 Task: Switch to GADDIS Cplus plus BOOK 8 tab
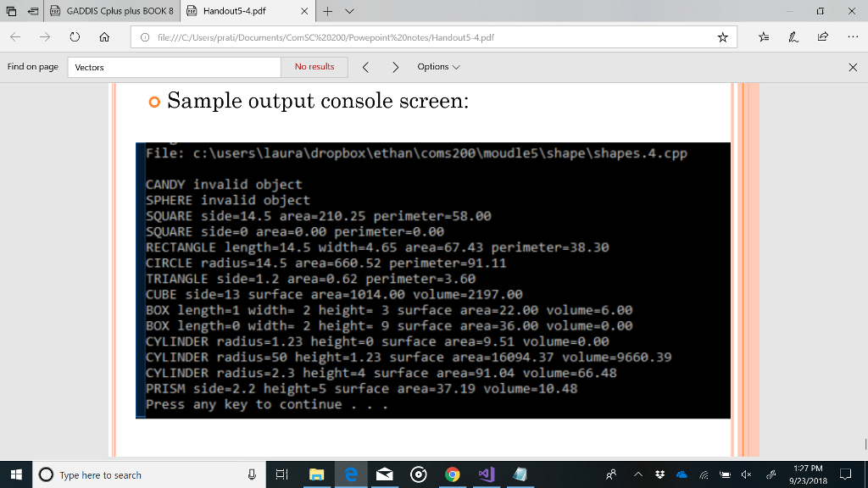112,11
